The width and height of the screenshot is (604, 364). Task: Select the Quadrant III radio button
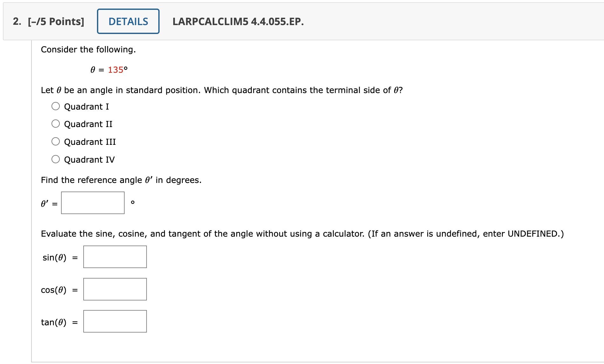coord(56,142)
